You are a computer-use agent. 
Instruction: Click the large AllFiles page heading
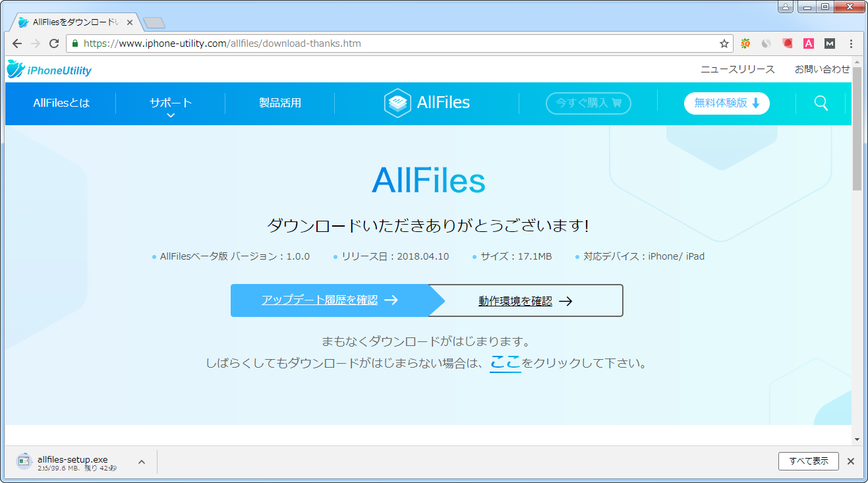pos(428,181)
